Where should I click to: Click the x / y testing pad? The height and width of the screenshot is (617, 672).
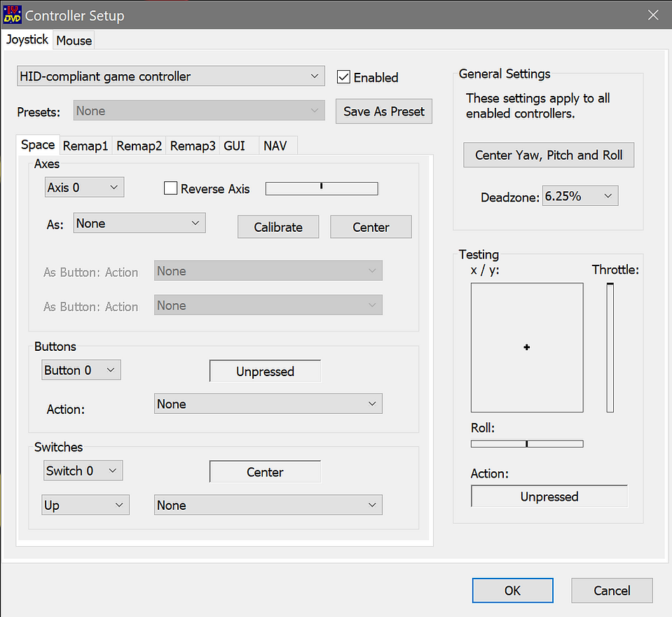pyautogui.click(x=527, y=347)
